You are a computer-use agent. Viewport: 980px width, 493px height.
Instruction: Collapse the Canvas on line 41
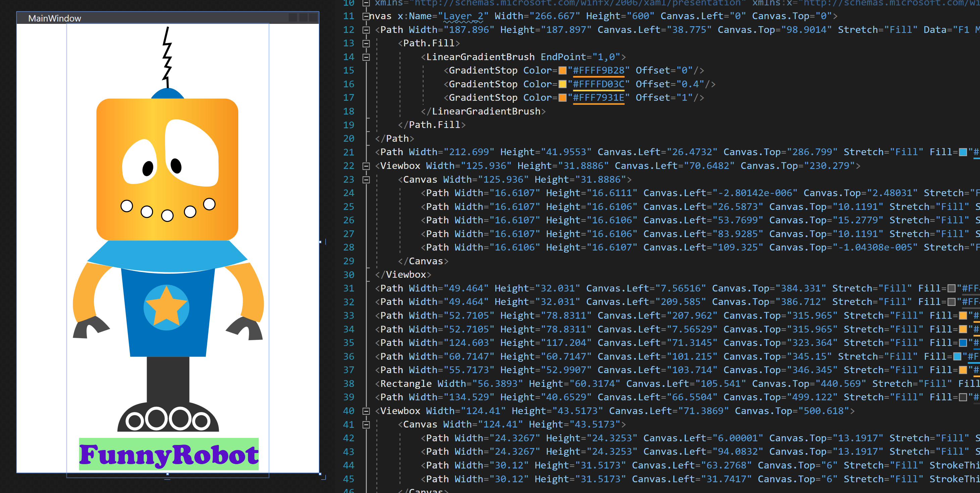[x=366, y=424]
